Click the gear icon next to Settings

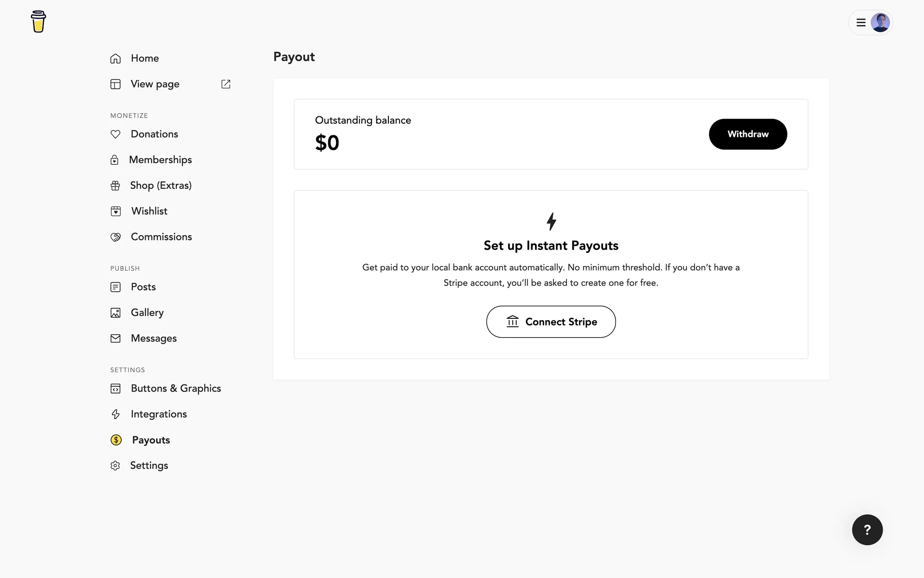115,466
